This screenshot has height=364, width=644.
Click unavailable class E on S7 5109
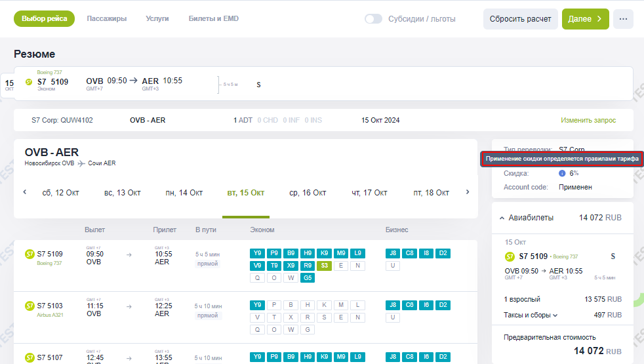341,266
